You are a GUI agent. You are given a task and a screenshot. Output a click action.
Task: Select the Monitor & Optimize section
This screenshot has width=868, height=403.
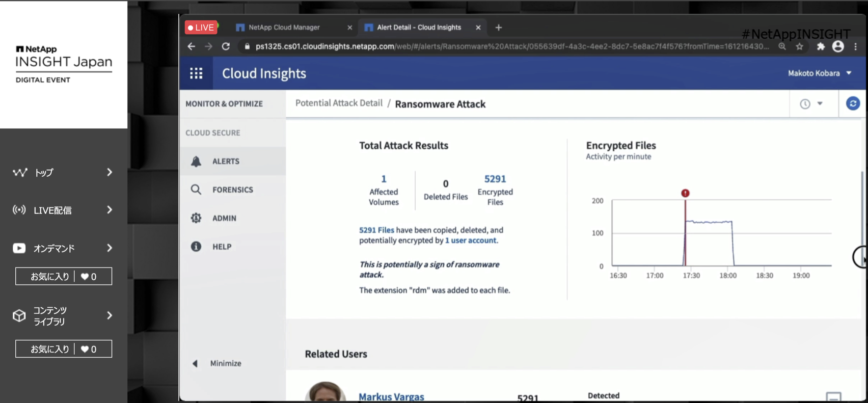point(224,103)
